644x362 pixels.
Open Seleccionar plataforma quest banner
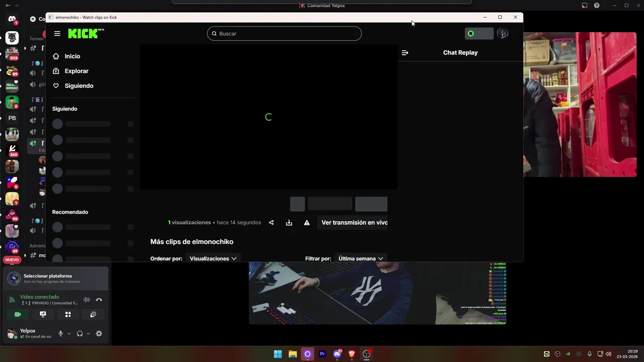pyautogui.click(x=55, y=279)
